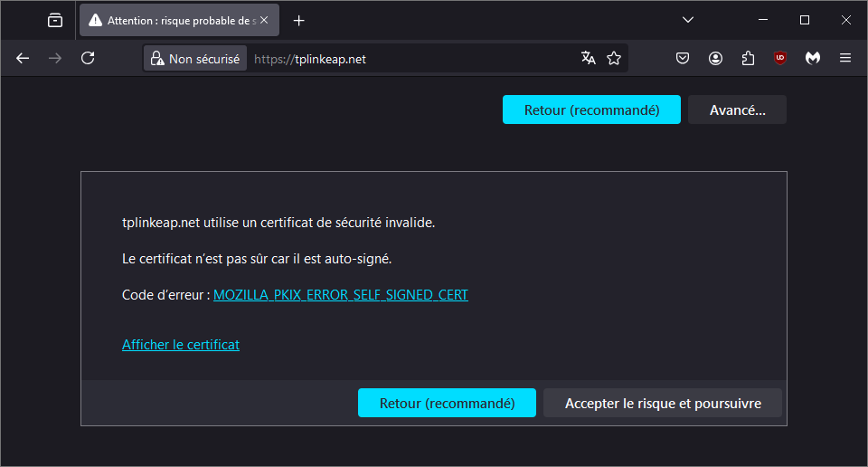Click the forward navigation arrow
The width and height of the screenshot is (868, 467).
[x=55, y=58]
